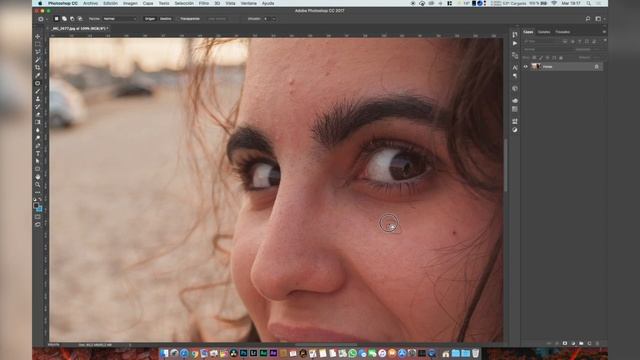Click the add layer mask button
This screenshot has width=640, height=360.
(x=565, y=344)
